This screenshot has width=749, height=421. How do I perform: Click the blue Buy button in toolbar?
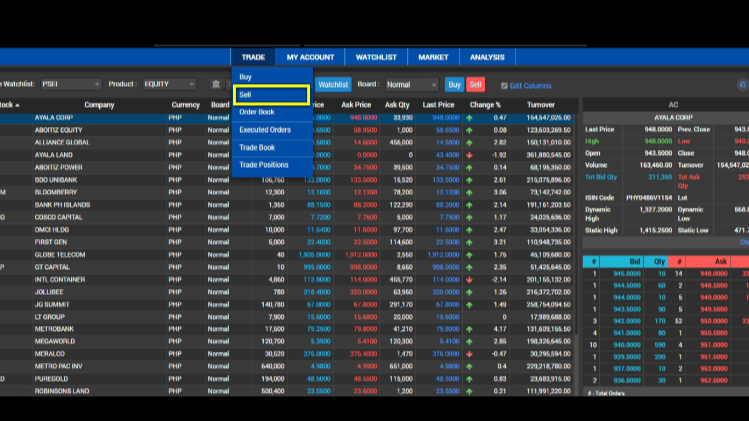coord(454,85)
